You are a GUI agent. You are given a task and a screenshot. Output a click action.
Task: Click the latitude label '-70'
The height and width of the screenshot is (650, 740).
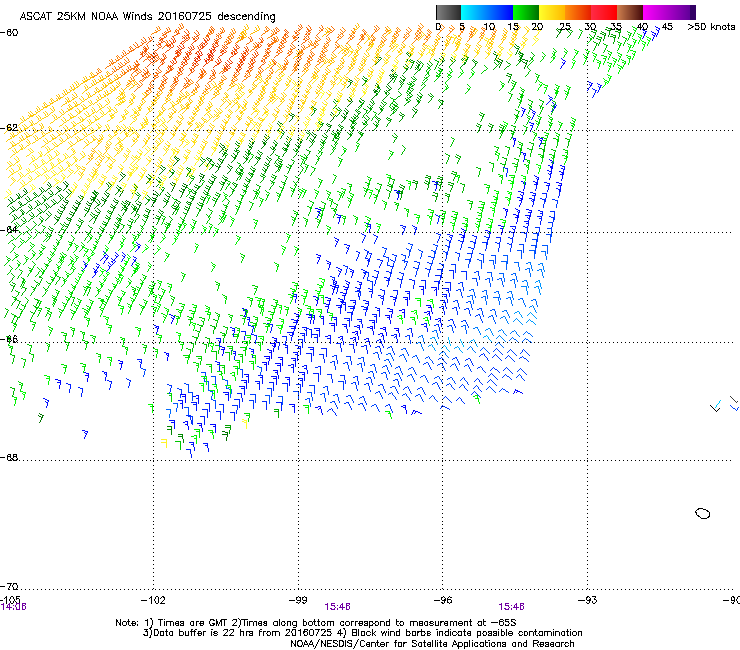point(9,586)
